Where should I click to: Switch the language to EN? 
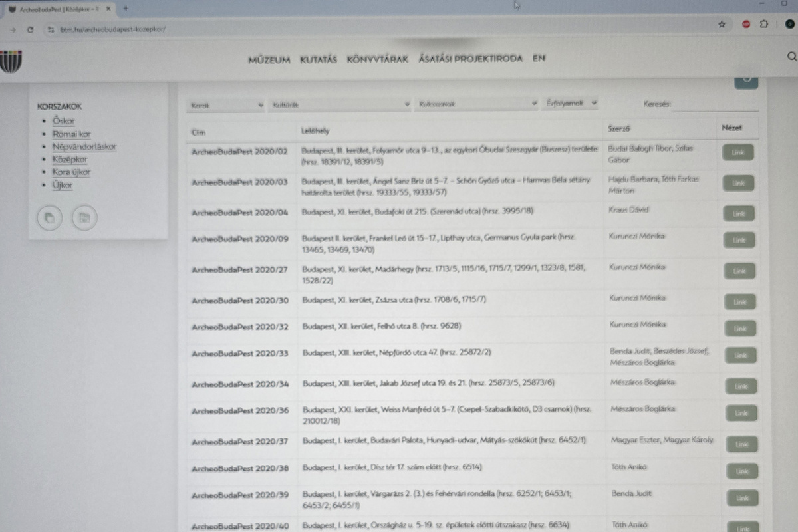(539, 59)
